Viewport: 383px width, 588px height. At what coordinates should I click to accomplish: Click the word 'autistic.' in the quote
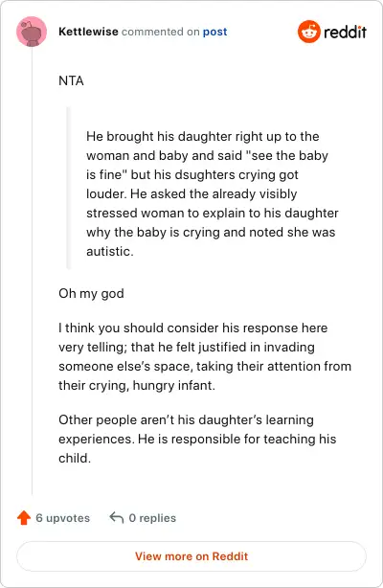110,251
